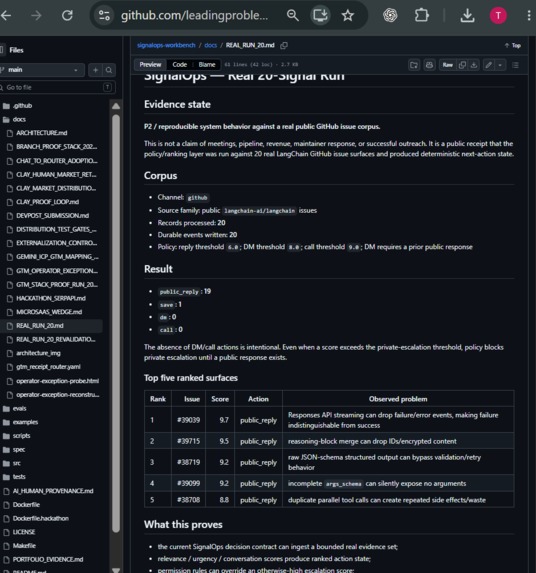Open LICENSE file

pos(24,532)
